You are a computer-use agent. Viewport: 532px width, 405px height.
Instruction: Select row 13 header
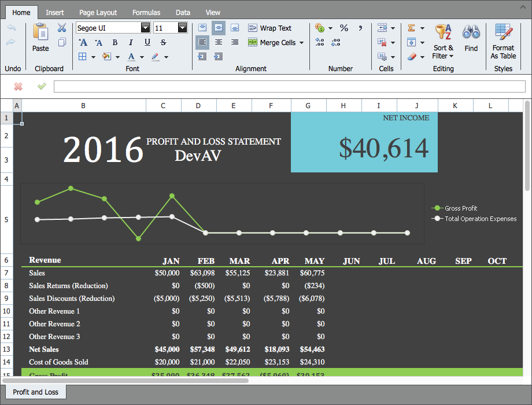click(x=6, y=349)
